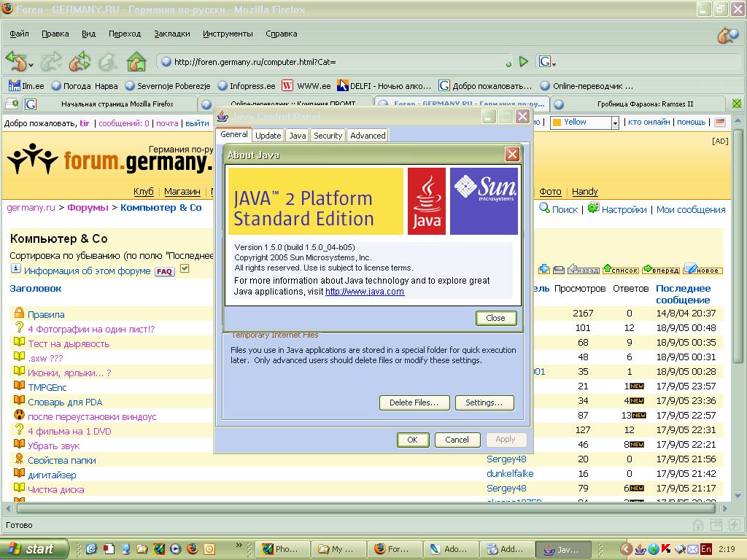
Task: Click the 'Магазин' navigation link
Action: [182, 192]
